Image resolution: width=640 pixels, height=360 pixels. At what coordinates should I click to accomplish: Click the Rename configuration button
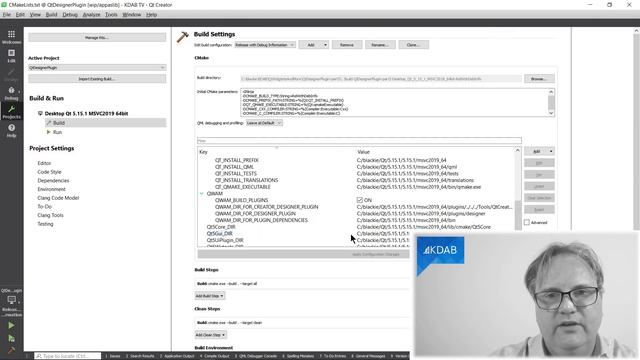coord(380,45)
